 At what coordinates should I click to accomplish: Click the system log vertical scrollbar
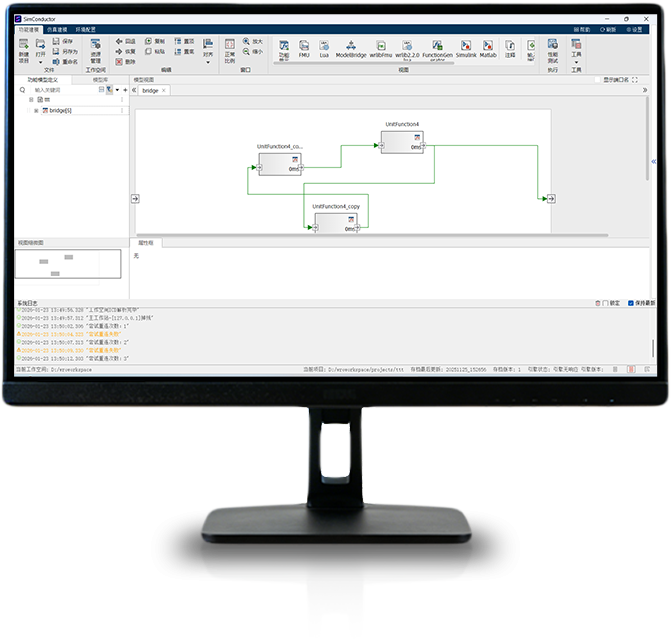pyautogui.click(x=655, y=335)
